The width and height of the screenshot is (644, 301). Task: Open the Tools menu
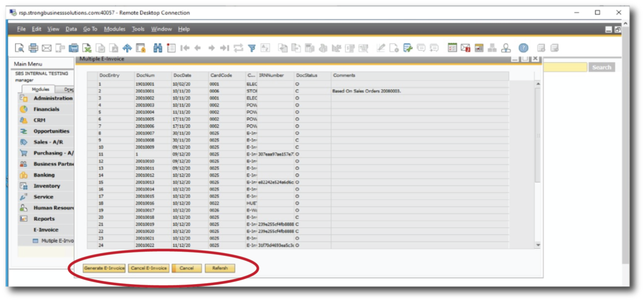tap(138, 29)
